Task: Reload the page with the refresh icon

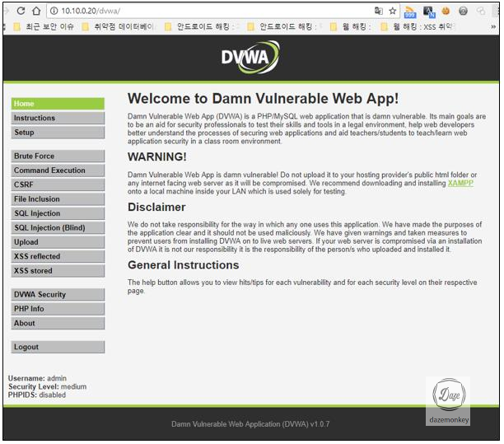Action: [x=21, y=11]
